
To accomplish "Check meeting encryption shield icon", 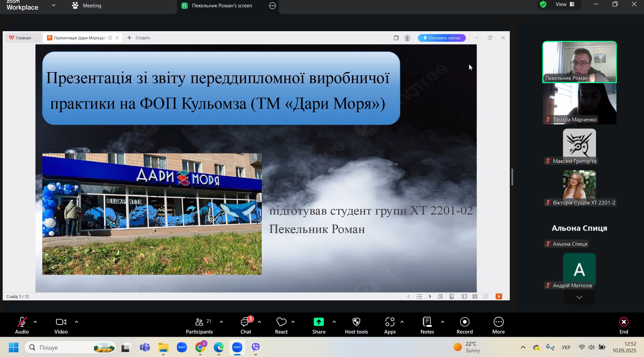I will click(x=543, y=4).
